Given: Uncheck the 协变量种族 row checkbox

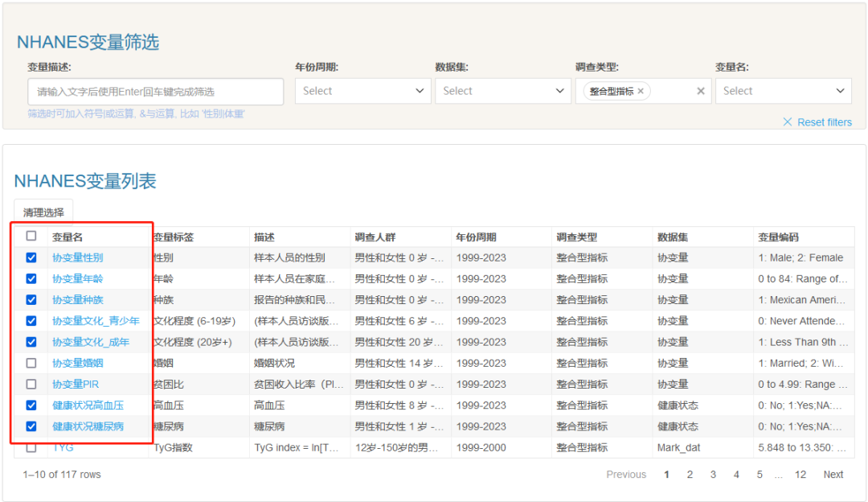Looking at the screenshot, I should [31, 300].
